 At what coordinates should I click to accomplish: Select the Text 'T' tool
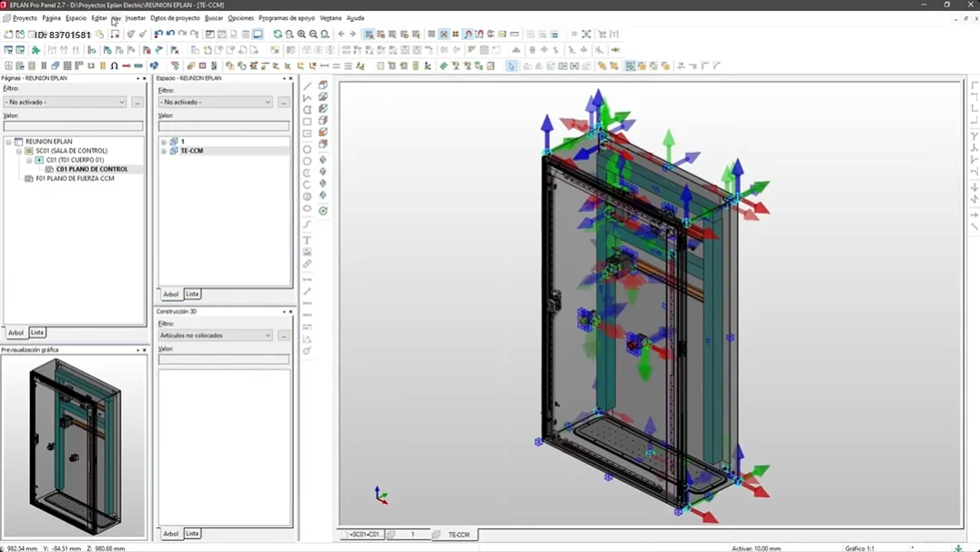pos(308,240)
